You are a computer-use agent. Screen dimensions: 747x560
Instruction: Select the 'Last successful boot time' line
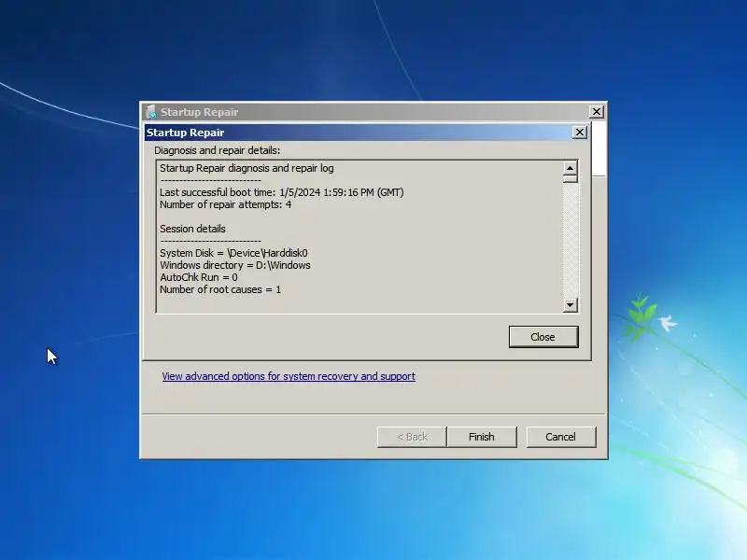click(282, 192)
